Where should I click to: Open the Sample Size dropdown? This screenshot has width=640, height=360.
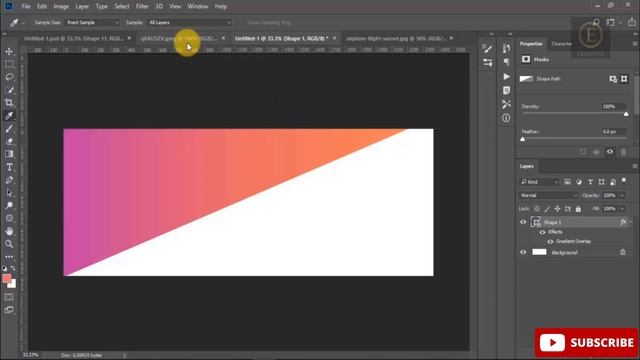point(92,22)
